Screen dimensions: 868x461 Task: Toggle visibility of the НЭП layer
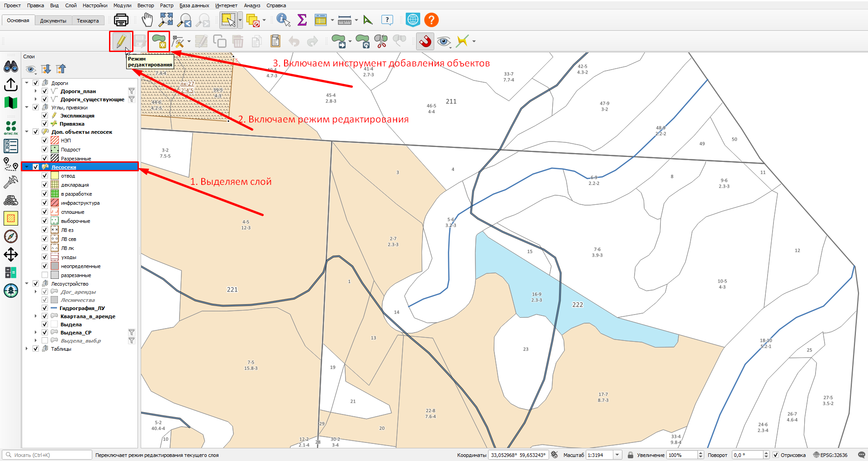click(x=45, y=140)
